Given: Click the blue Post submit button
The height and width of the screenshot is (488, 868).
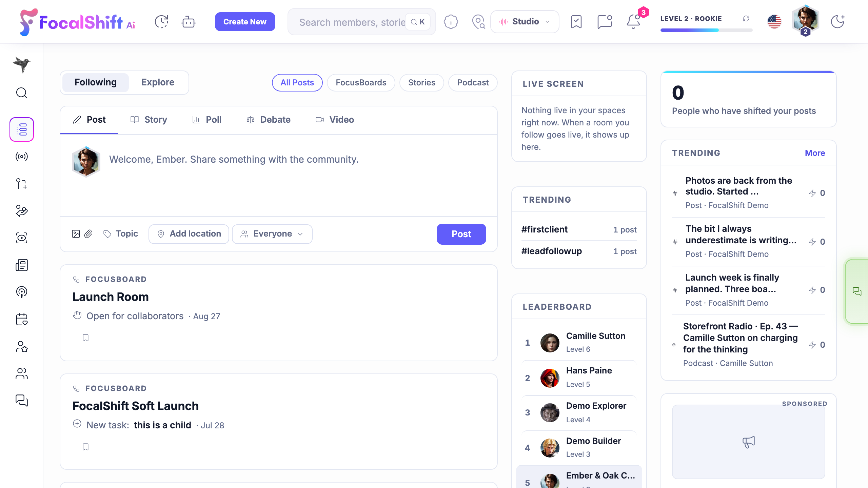Looking at the screenshot, I should pyautogui.click(x=461, y=234).
